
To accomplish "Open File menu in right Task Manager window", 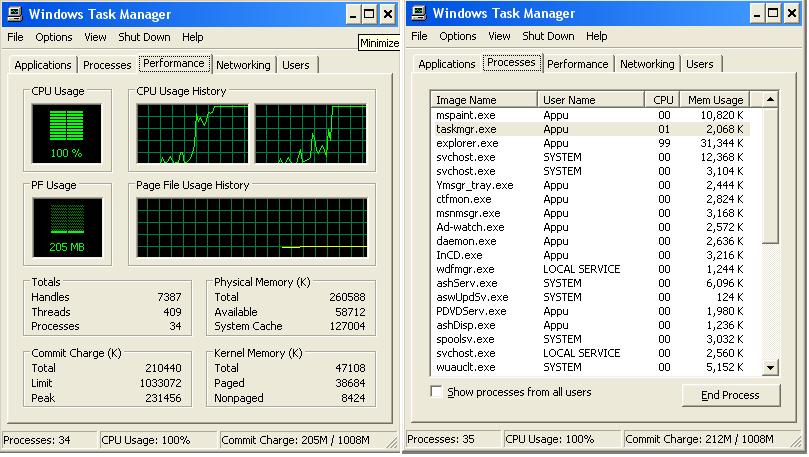I will [x=419, y=36].
